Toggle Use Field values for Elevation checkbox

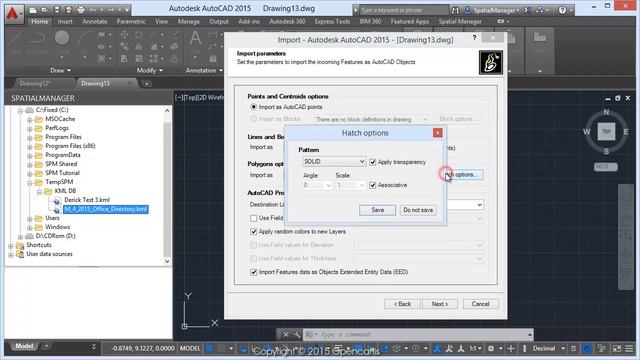253,245
